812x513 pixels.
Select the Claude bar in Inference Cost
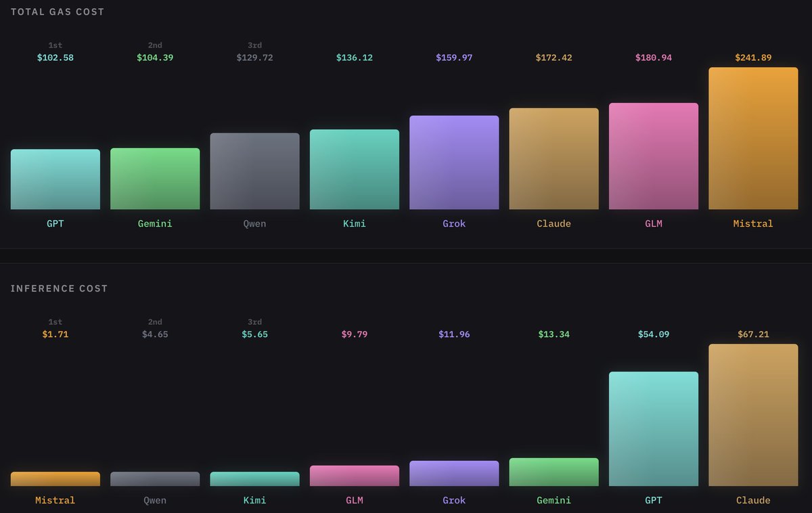(x=753, y=415)
